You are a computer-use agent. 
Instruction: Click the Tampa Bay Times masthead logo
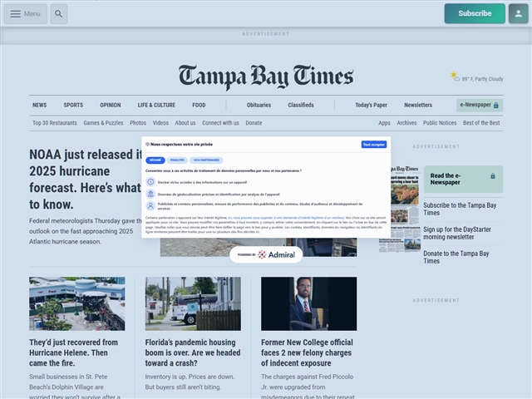(266, 76)
